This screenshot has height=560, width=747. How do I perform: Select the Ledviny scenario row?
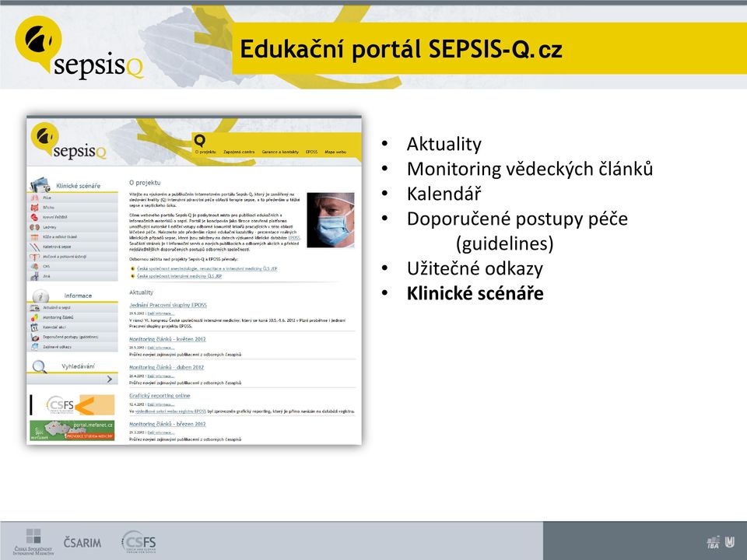[x=72, y=227]
